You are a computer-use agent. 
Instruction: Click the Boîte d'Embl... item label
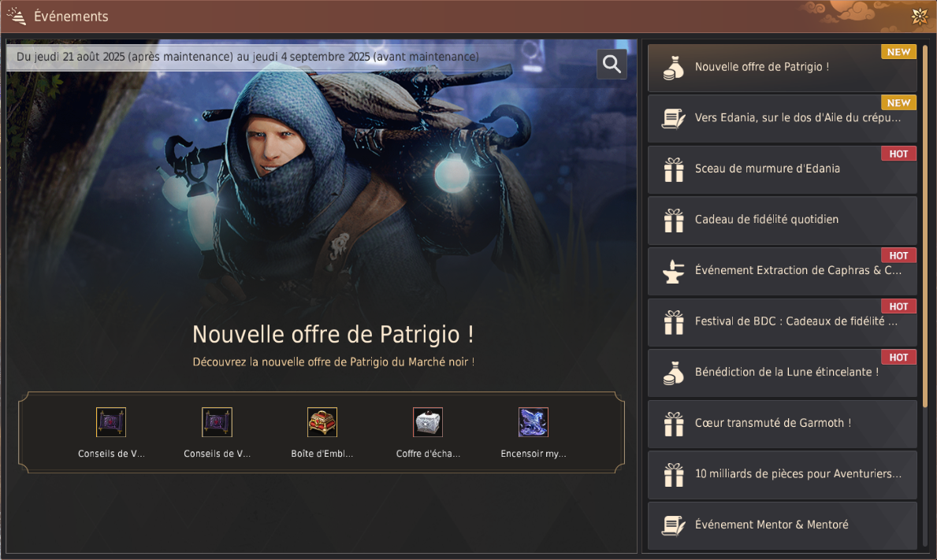(x=322, y=454)
